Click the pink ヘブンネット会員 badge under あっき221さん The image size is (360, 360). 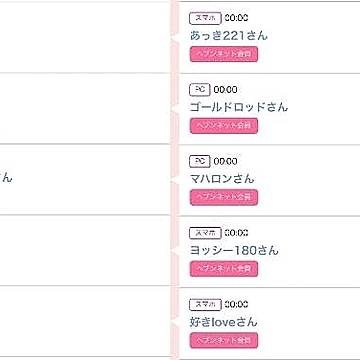[224, 54]
